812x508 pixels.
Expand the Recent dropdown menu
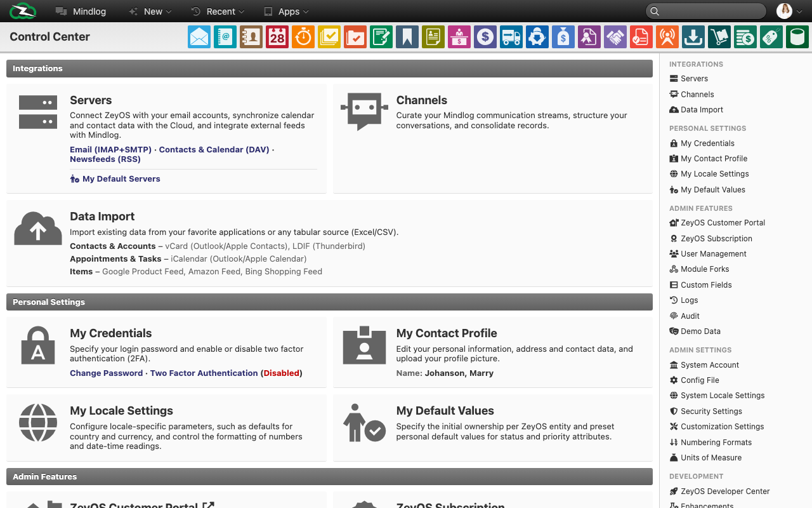click(218, 11)
